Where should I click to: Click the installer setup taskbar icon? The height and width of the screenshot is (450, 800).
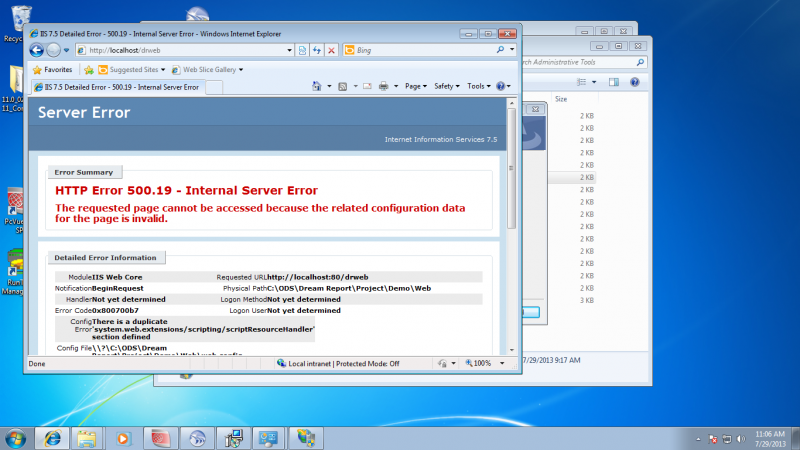234,438
